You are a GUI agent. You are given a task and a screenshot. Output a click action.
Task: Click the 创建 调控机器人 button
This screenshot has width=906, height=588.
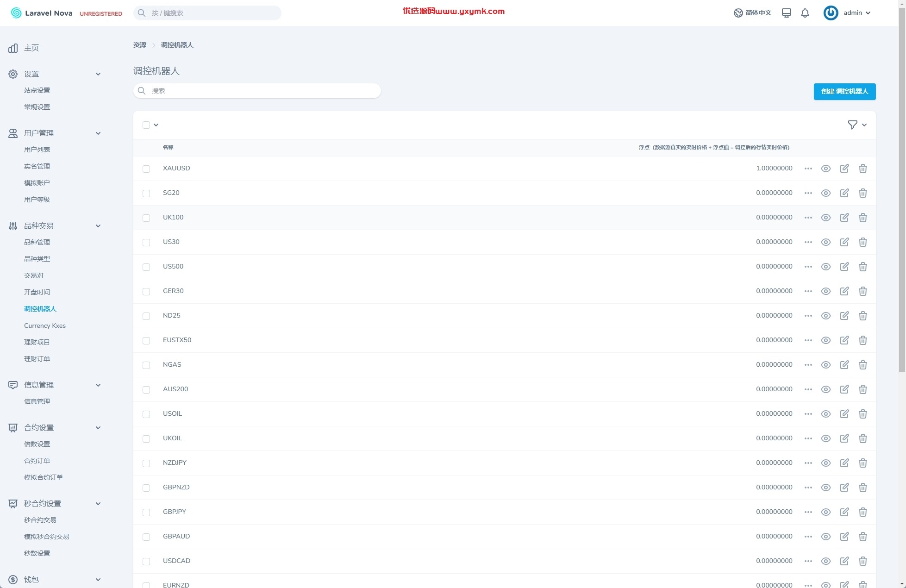coord(844,92)
